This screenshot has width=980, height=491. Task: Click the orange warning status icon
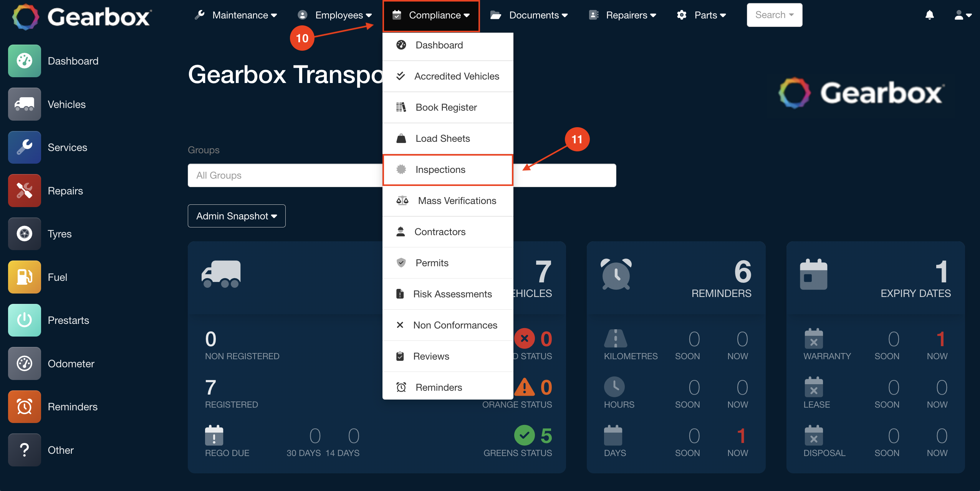tap(524, 387)
